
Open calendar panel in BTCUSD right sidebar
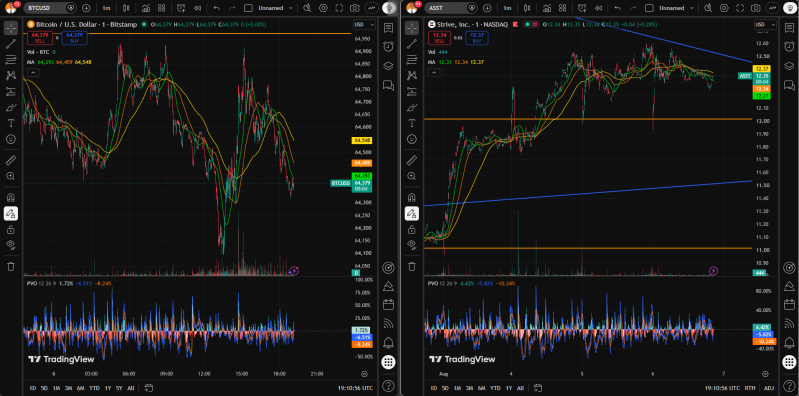click(388, 305)
